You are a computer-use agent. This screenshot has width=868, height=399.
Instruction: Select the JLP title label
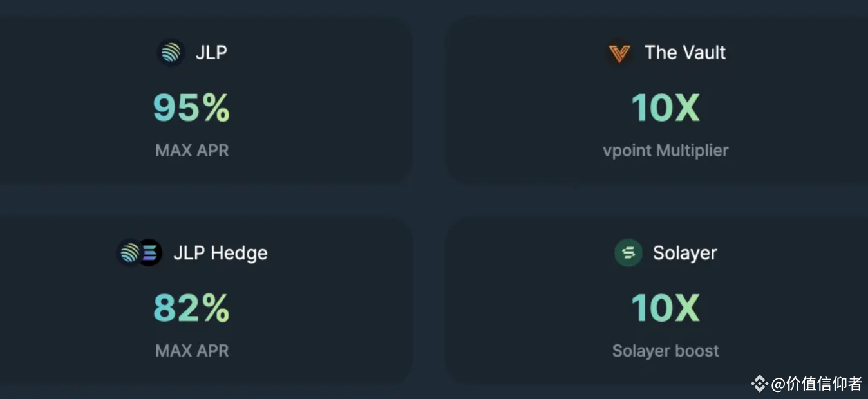211,52
